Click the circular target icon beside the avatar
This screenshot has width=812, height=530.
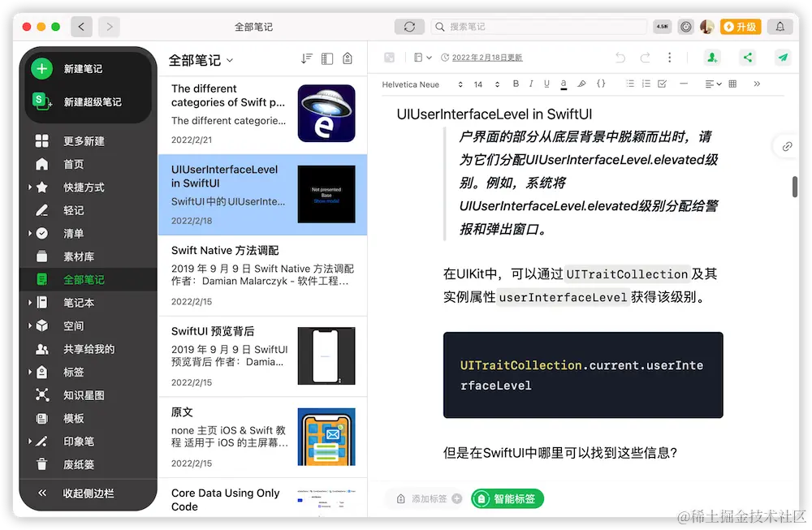(685, 27)
